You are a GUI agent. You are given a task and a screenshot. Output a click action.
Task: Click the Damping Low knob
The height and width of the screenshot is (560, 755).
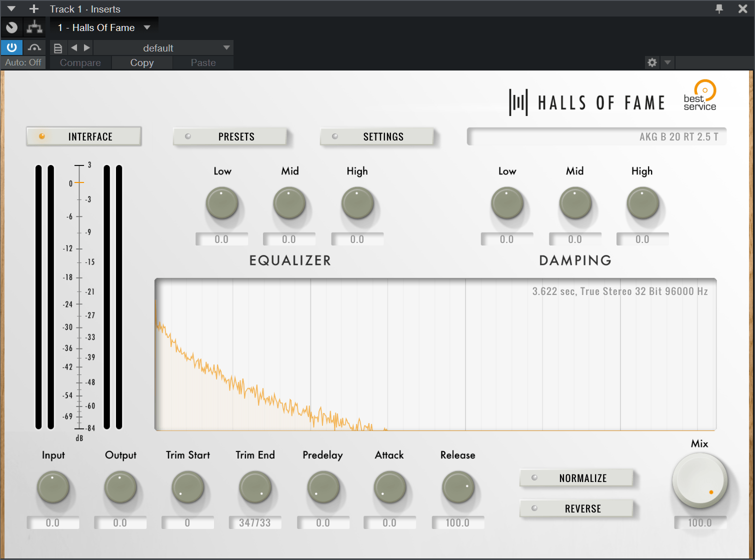(507, 203)
